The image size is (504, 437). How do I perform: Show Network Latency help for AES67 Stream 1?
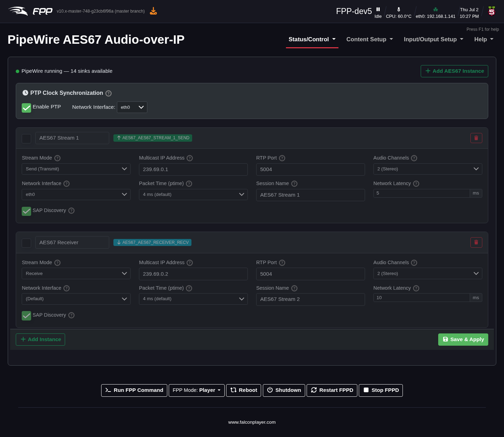click(416, 184)
